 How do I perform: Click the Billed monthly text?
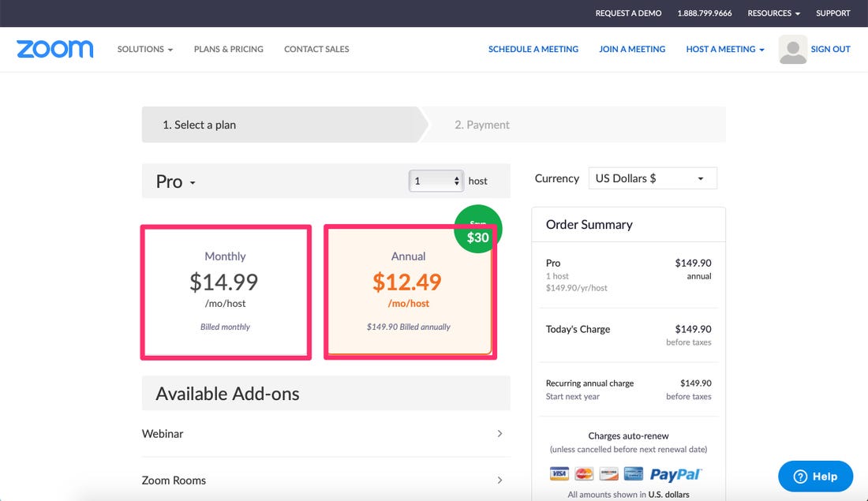pos(226,327)
